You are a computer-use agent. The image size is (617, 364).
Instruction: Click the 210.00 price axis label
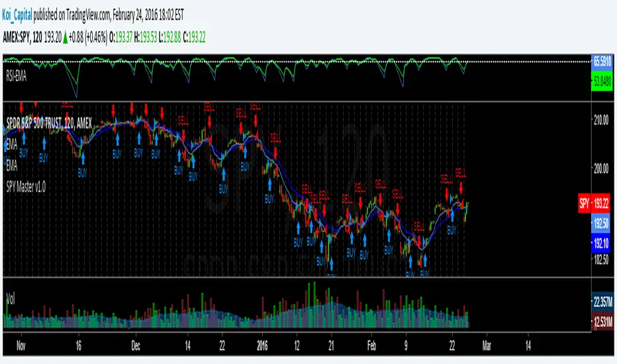click(x=602, y=120)
